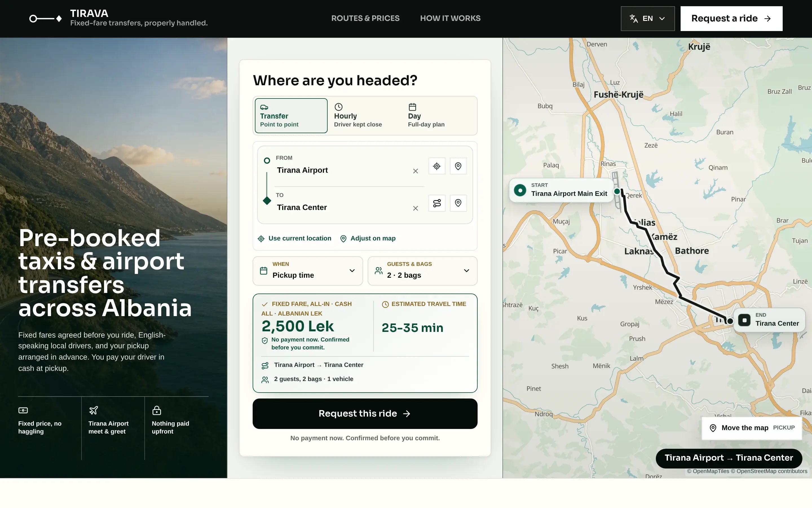The image size is (812, 508).
Task: Click the calendar icon in WHEN field
Action: [264, 271]
